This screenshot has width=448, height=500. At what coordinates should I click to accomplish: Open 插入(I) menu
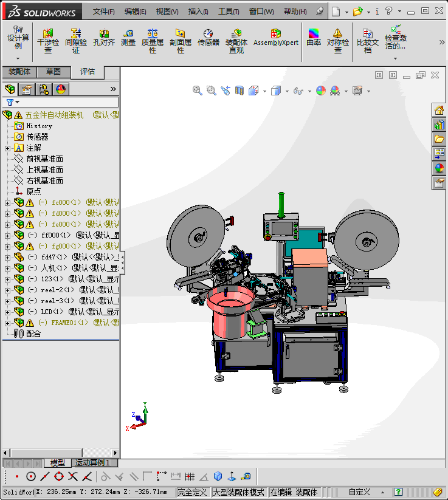(198, 12)
